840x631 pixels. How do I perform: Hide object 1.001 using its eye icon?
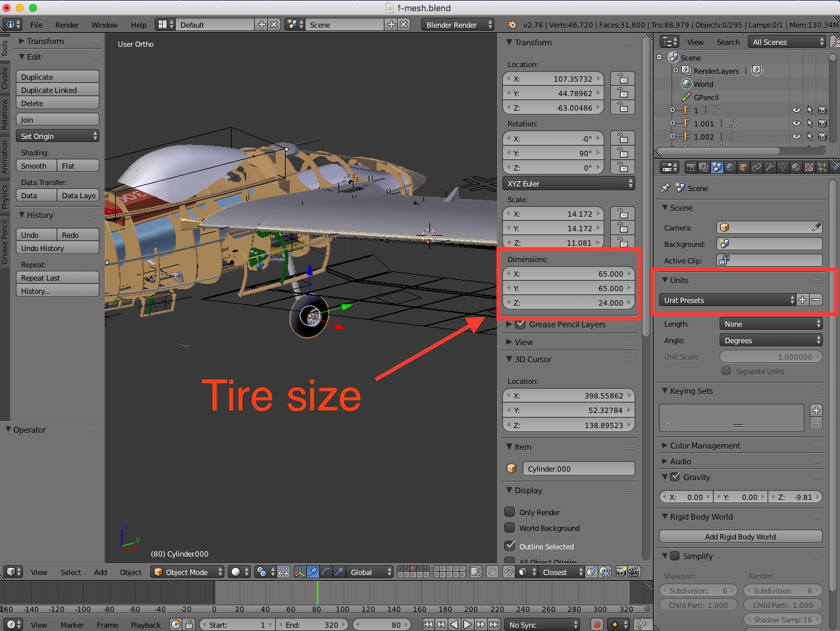[796, 123]
